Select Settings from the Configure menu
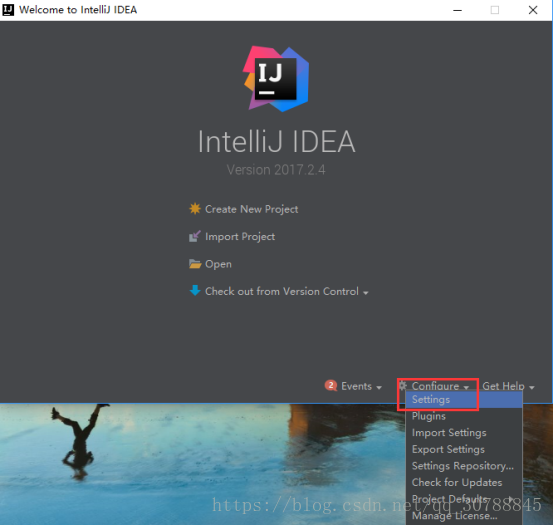The width and height of the screenshot is (553, 525). (x=464, y=400)
